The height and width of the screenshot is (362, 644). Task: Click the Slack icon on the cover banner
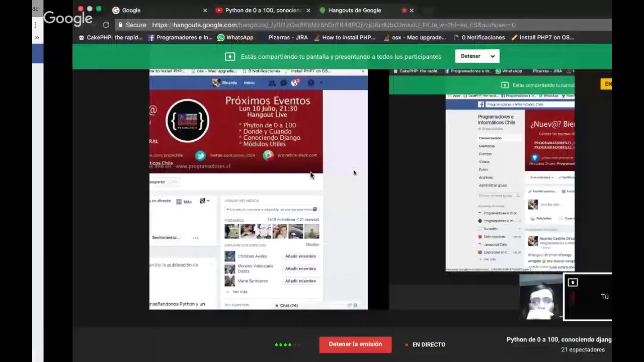268,155
